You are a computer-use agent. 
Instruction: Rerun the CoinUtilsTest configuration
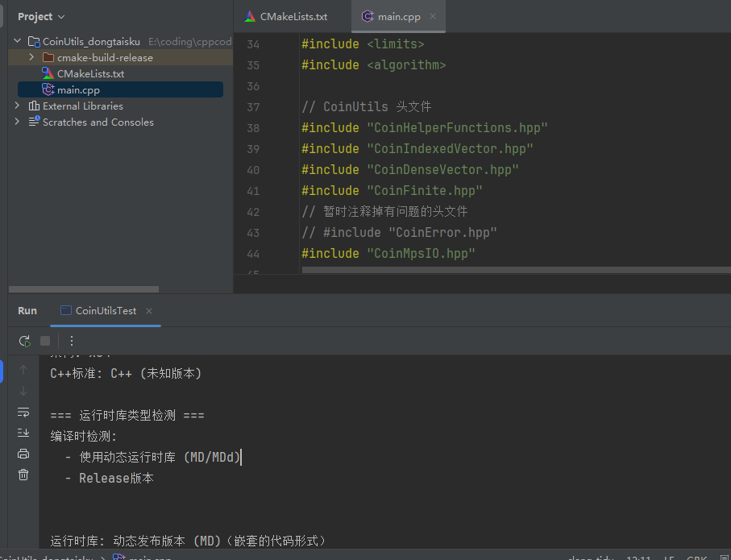tap(24, 341)
